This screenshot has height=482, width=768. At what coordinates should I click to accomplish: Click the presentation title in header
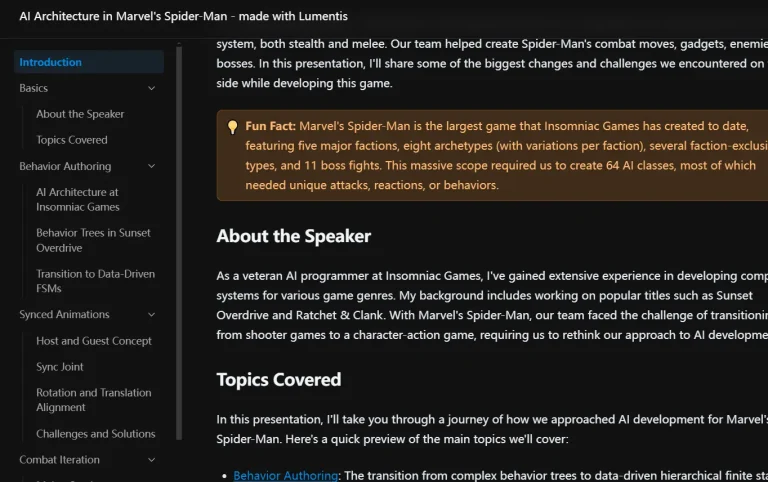click(184, 17)
